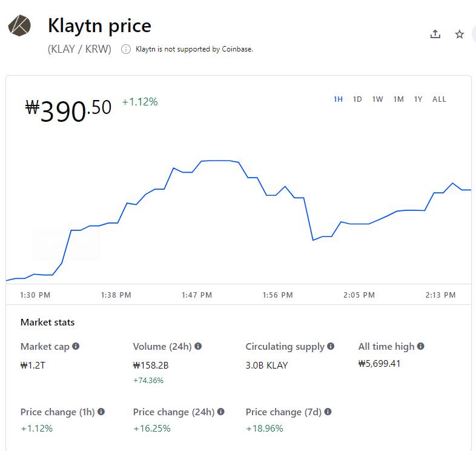Click the Price change (24h) label
The width and height of the screenshot is (476, 451).
click(174, 412)
